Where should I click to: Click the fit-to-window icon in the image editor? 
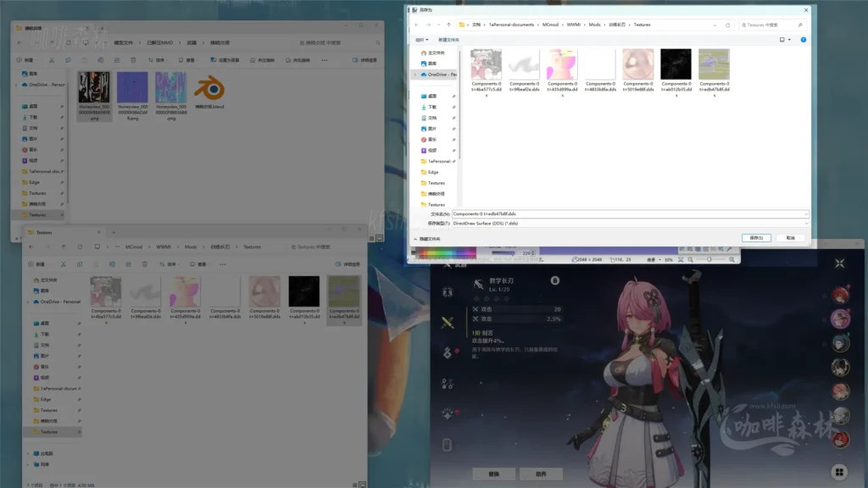pos(680,260)
